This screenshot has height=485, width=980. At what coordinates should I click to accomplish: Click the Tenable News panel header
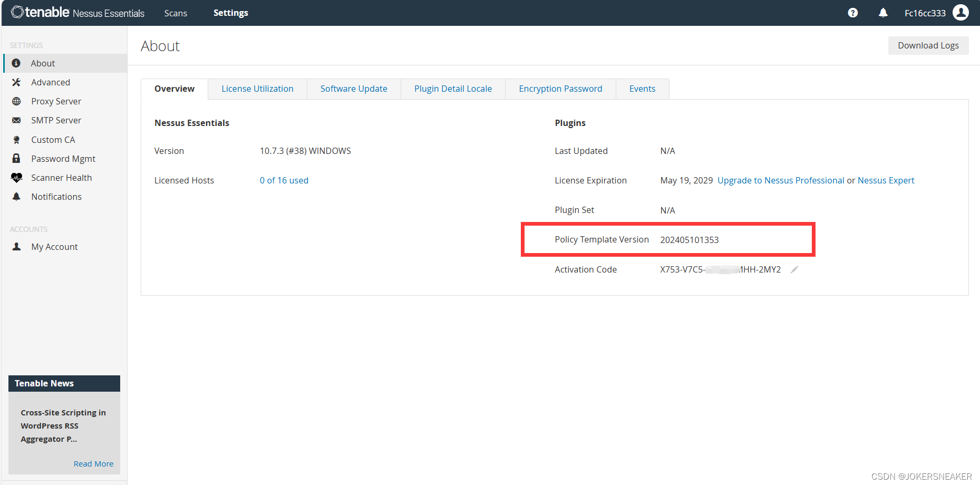(x=64, y=383)
